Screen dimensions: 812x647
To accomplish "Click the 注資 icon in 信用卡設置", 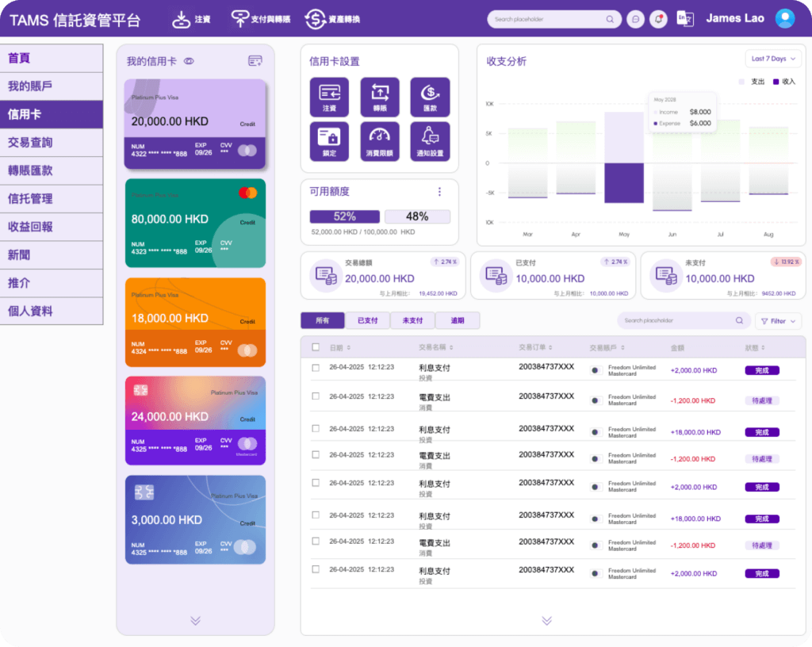I will tap(329, 97).
